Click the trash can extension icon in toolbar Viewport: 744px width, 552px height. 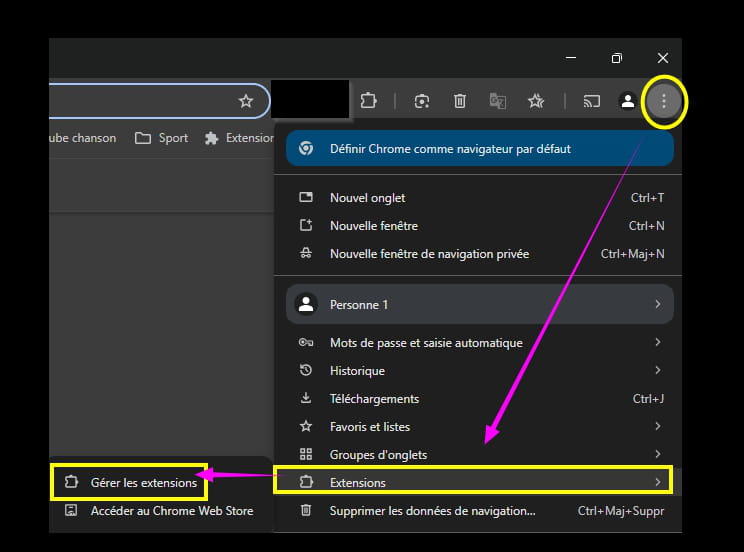click(459, 101)
